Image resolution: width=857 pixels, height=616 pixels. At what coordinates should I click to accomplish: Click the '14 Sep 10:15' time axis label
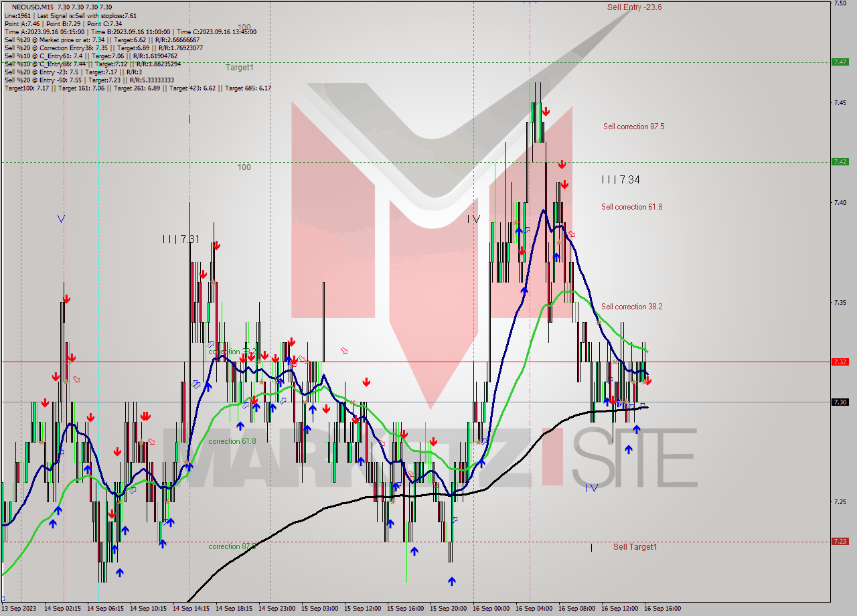[149, 609]
